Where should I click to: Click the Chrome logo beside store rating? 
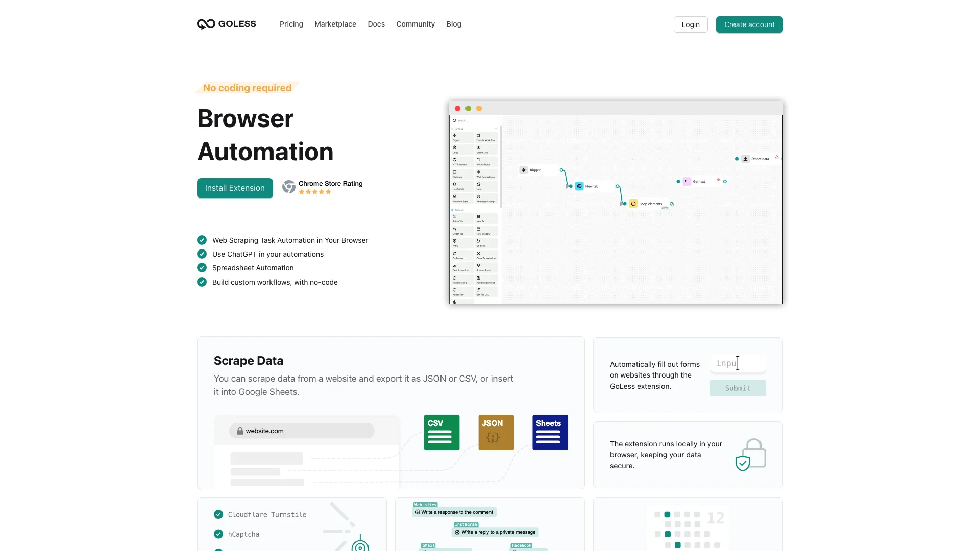pyautogui.click(x=289, y=187)
